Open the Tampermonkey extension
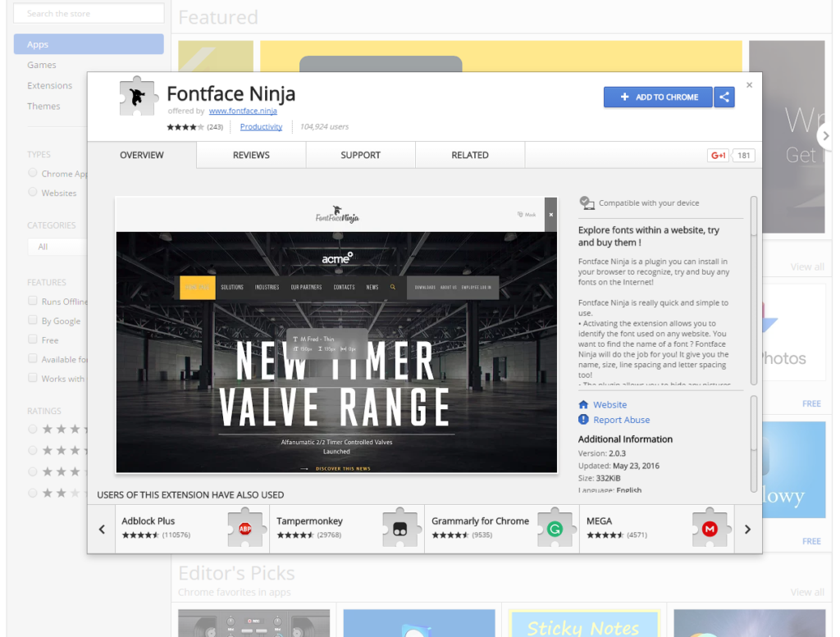The width and height of the screenshot is (840, 637). coord(347,528)
